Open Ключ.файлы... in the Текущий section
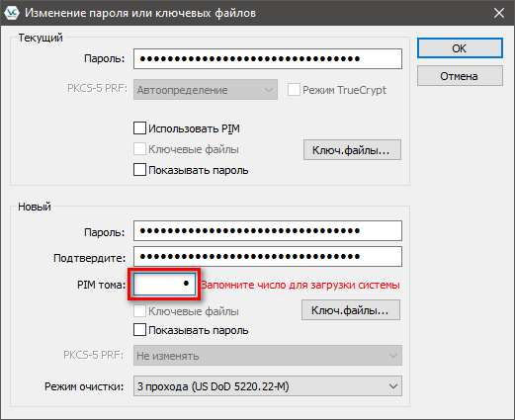Image resolution: width=515 pixels, height=420 pixels. (x=352, y=150)
